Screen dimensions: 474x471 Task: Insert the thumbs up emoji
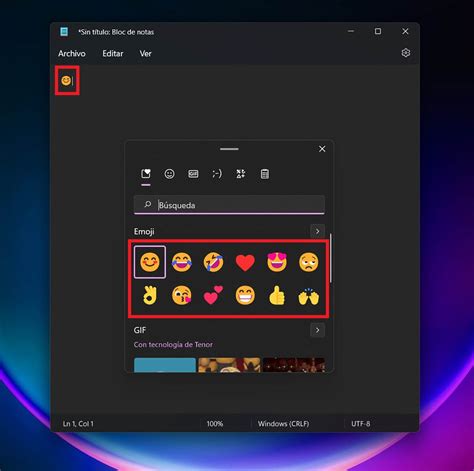point(277,295)
